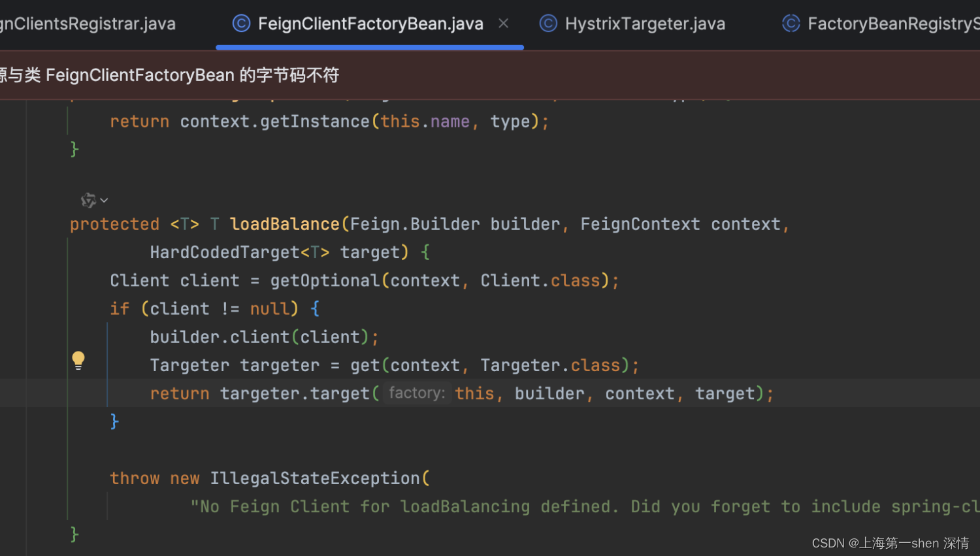Click the 'FeignContext' parameter type
Image resolution: width=980 pixels, height=556 pixels.
point(640,224)
